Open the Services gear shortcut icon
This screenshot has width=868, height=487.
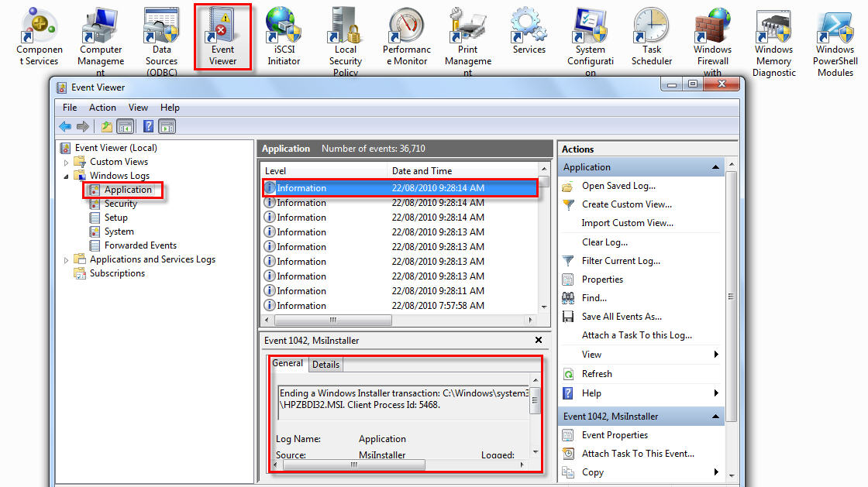[x=529, y=26]
